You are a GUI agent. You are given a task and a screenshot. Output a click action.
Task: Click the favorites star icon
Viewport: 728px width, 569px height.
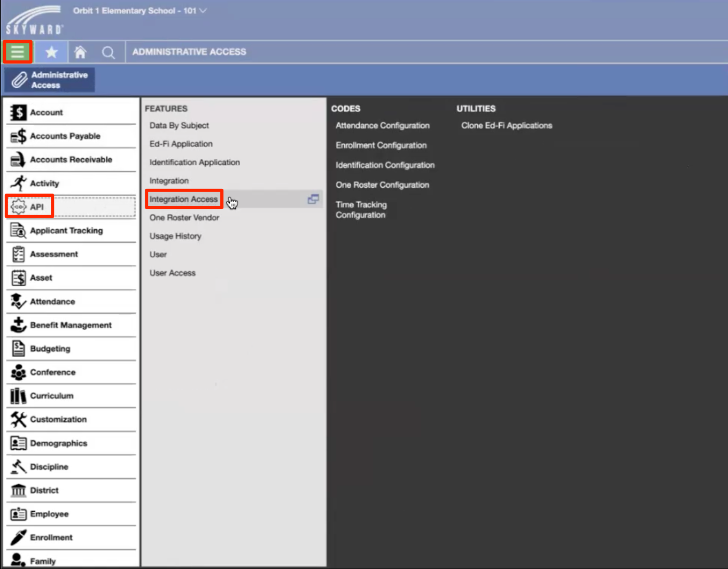tap(51, 52)
